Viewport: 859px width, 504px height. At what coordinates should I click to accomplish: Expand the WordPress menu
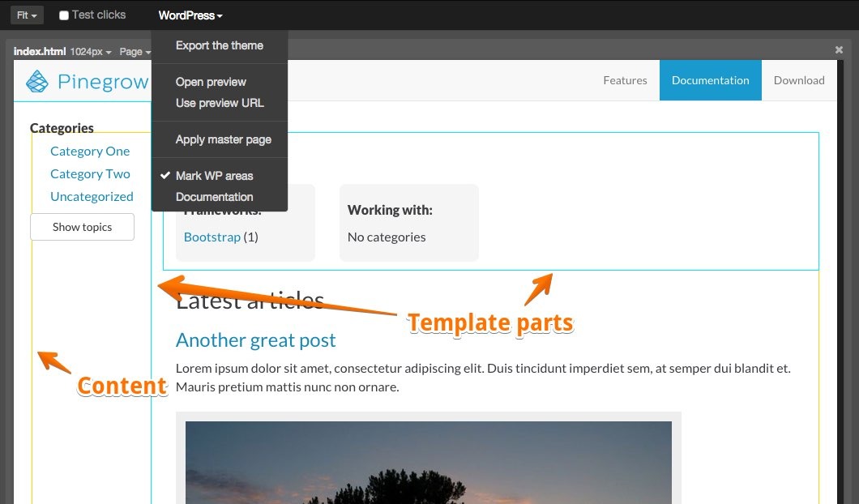pos(190,15)
